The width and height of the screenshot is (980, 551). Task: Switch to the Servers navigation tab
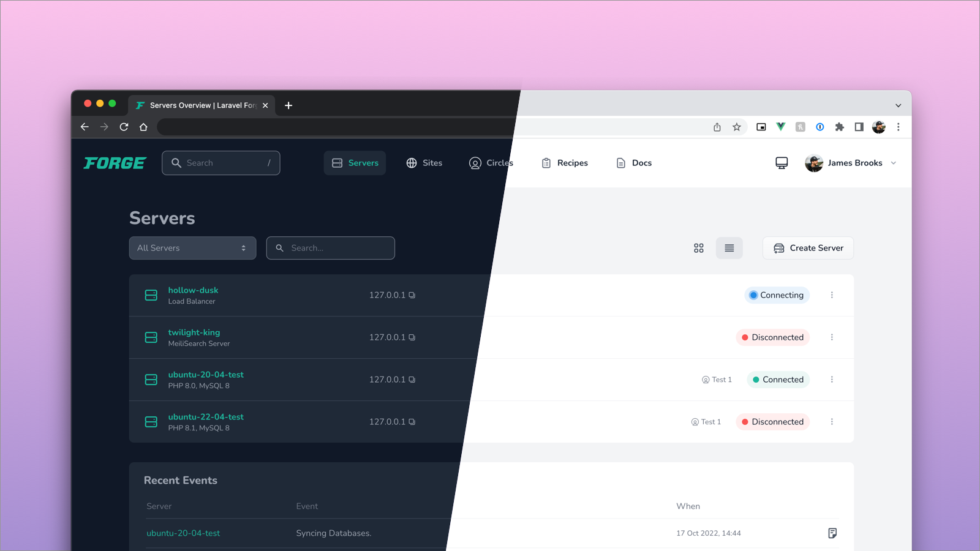click(x=355, y=163)
